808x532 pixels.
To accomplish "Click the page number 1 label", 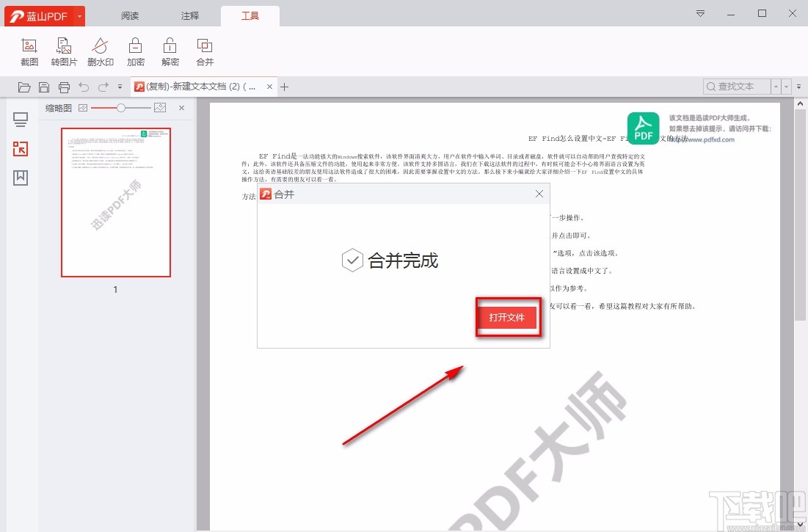I will (115, 289).
